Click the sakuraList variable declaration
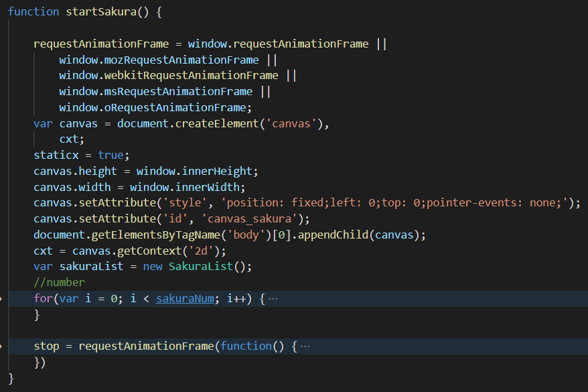The image size is (588, 392). 92,267
